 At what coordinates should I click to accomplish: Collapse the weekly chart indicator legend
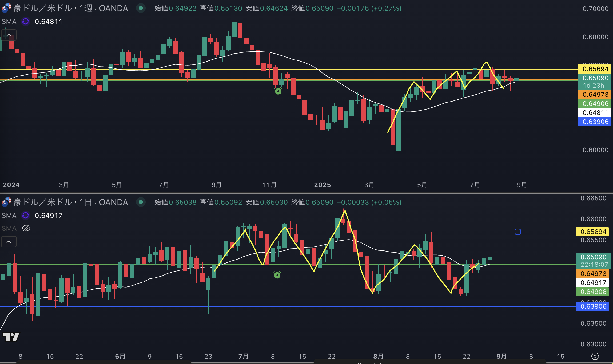[x=9, y=35]
